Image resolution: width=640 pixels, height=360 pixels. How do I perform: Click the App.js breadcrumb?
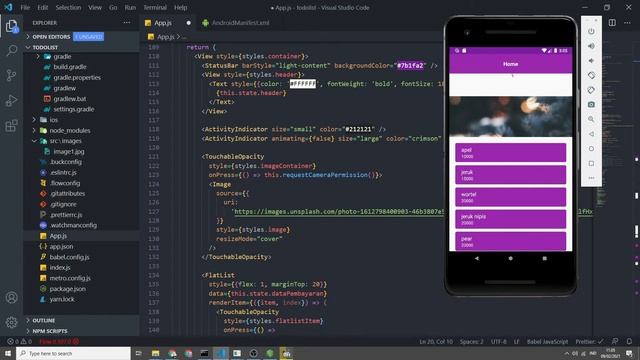click(x=166, y=37)
